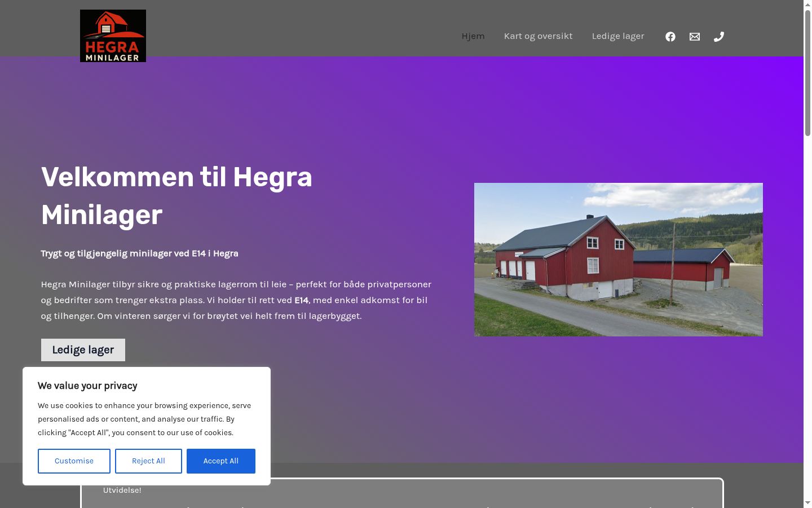The width and height of the screenshot is (812, 508).
Task: Click the Utvidelse! text
Action: [122, 490]
